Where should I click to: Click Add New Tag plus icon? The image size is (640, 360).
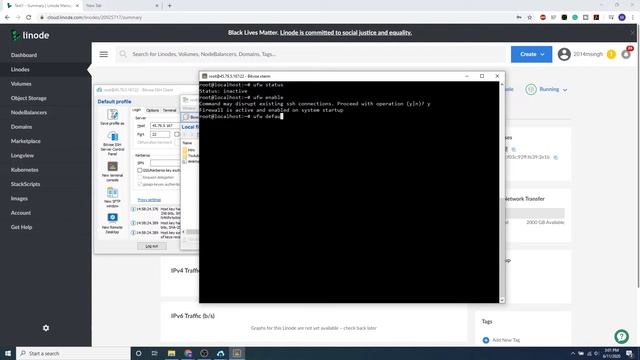click(486, 340)
